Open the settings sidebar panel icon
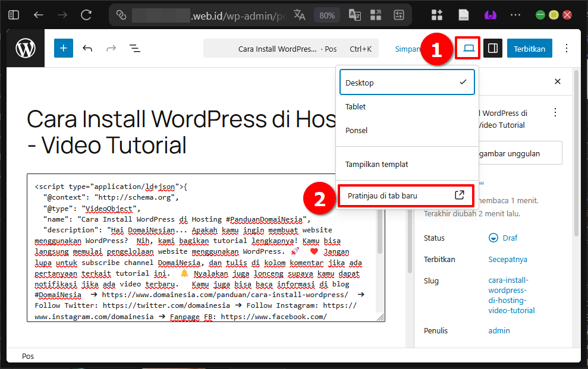588x369 pixels. click(492, 48)
